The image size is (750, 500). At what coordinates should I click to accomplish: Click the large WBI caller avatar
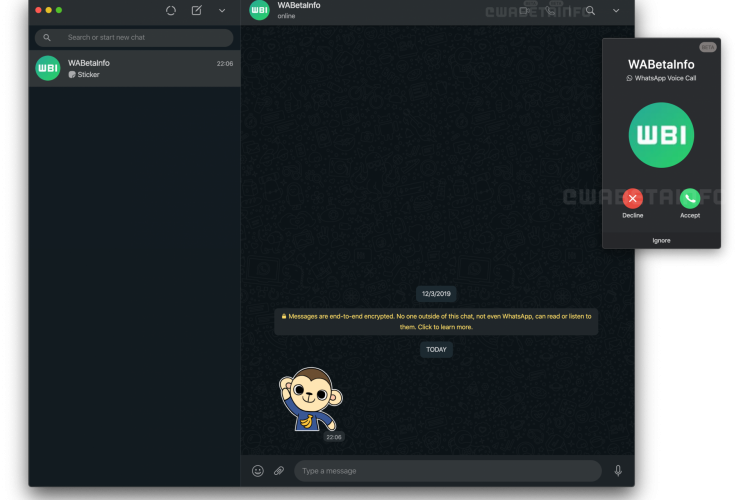tap(661, 135)
